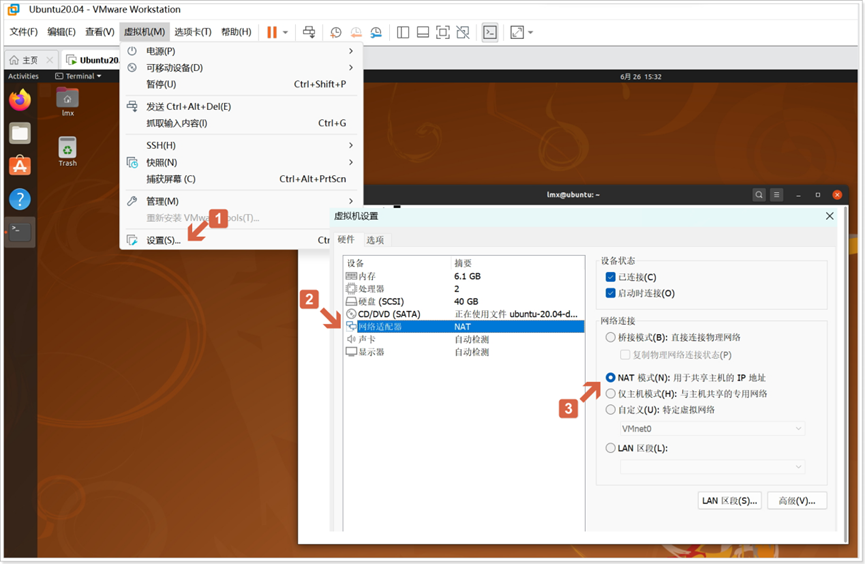Select LAN 区段(L) radio button

click(610, 448)
